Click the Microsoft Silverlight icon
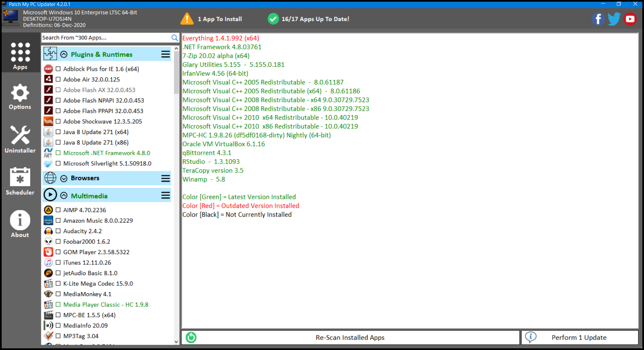This screenshot has width=644, height=350. click(48, 164)
